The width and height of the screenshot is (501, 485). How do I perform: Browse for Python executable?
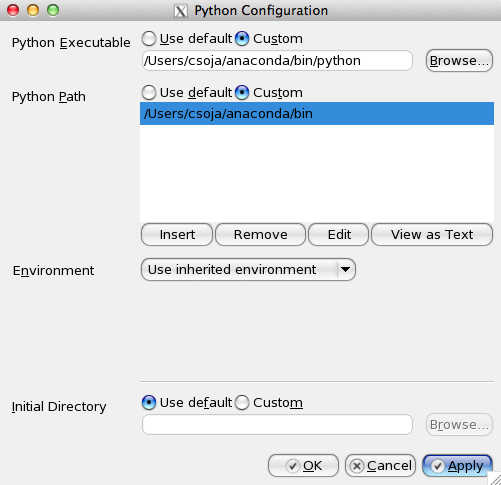(x=459, y=61)
